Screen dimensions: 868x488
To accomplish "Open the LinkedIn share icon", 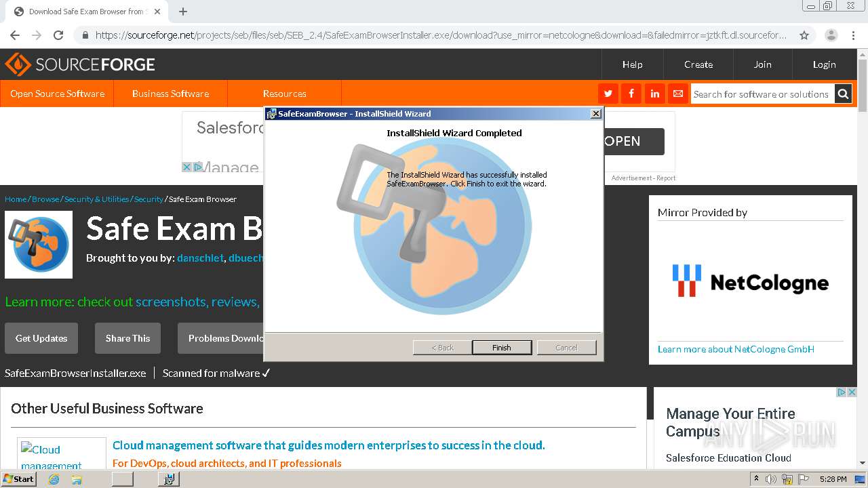I will tap(655, 94).
